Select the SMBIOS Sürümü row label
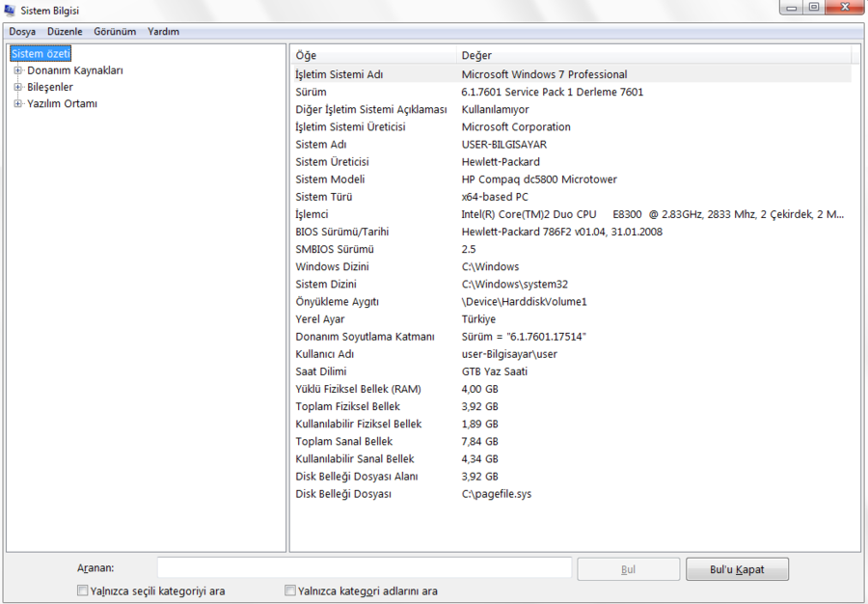 click(335, 249)
